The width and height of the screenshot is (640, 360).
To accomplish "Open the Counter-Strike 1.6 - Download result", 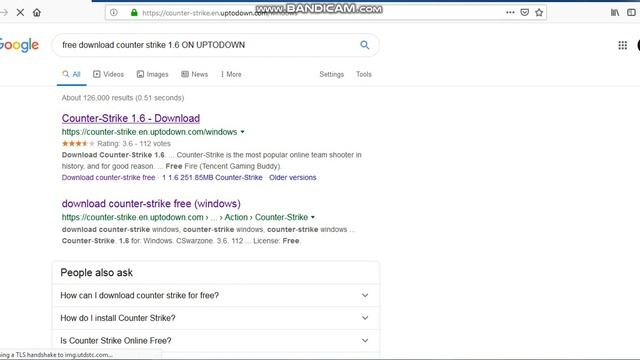I will click(x=131, y=118).
